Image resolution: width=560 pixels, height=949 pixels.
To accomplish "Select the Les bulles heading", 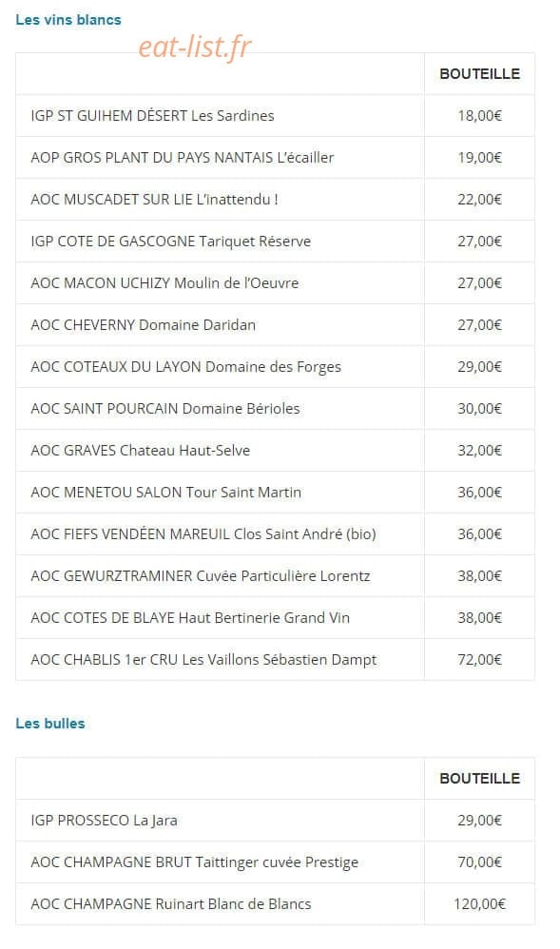I will click(50, 724).
